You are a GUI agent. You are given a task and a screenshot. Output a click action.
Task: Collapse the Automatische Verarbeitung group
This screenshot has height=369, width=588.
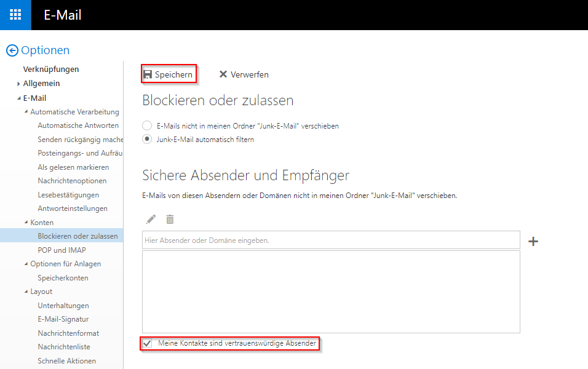(x=26, y=112)
